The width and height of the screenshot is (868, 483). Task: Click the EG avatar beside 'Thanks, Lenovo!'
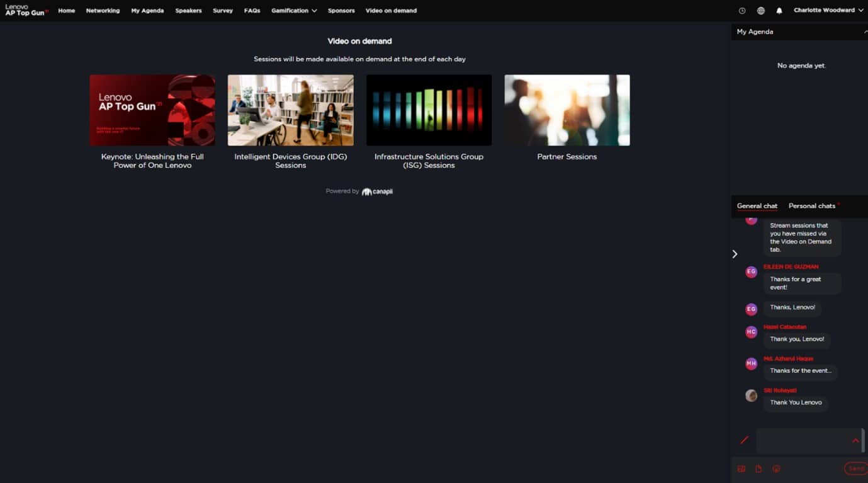[751, 309]
